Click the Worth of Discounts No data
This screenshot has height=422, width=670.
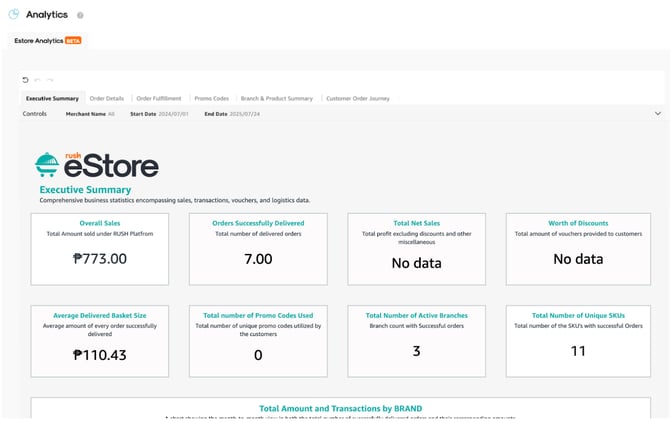[x=578, y=259]
